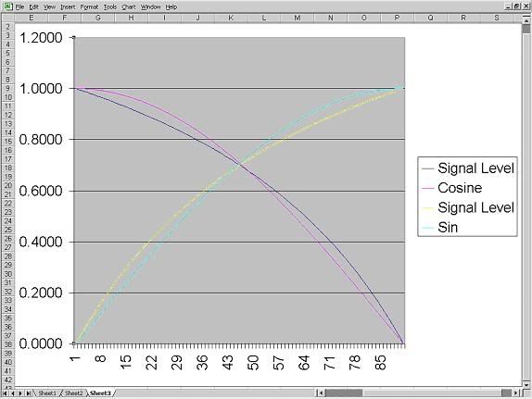
Task: Click the previous-sheet navigation arrow
Action: click(13, 393)
